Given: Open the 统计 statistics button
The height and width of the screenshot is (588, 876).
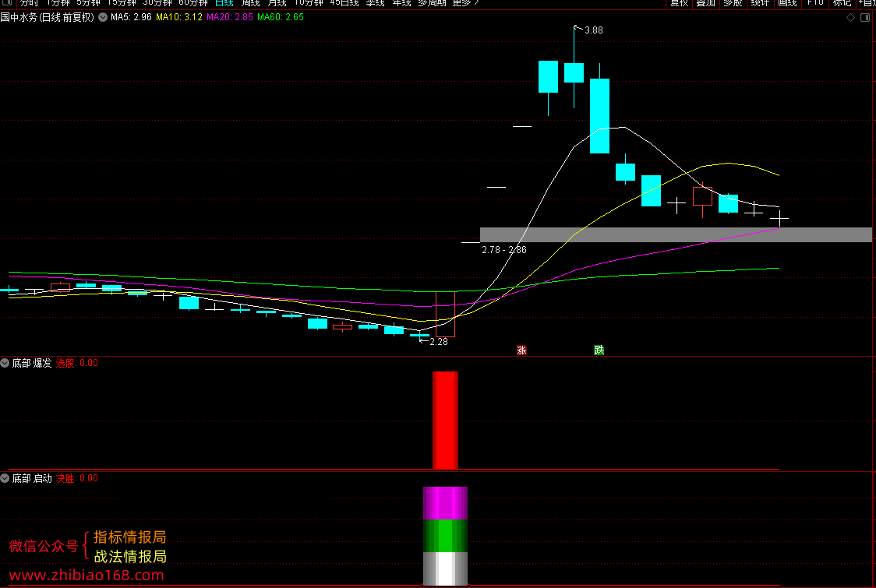Looking at the screenshot, I should pyautogui.click(x=760, y=3).
